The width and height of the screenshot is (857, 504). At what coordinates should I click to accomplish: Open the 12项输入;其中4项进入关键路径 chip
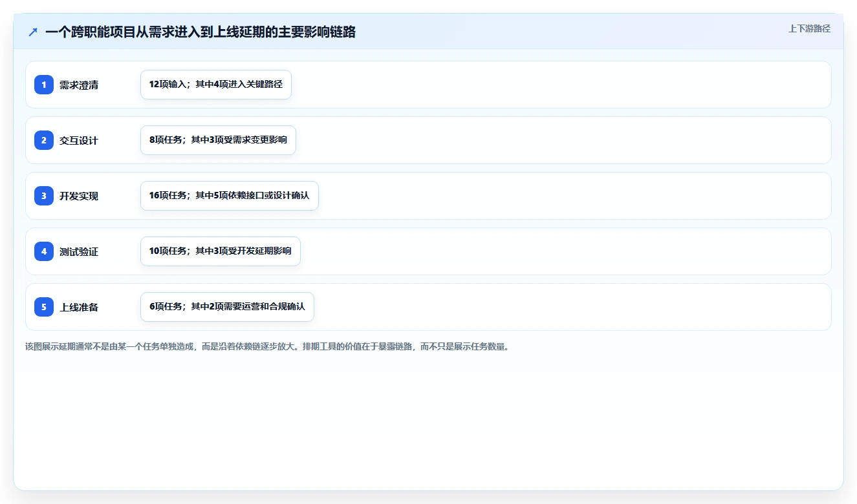point(216,85)
